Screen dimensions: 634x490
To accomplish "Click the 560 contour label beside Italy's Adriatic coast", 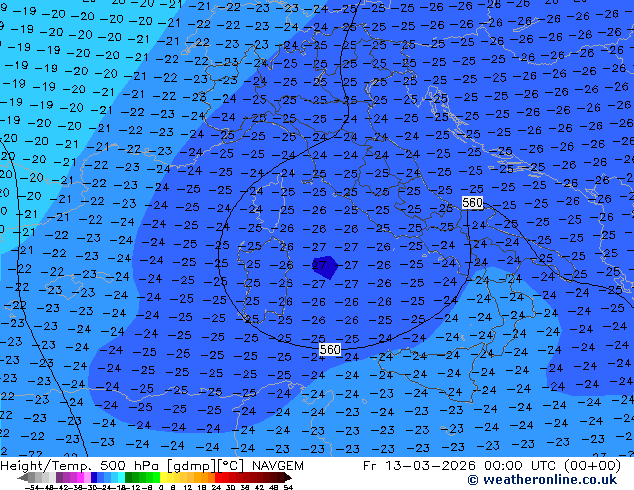I will point(472,202).
